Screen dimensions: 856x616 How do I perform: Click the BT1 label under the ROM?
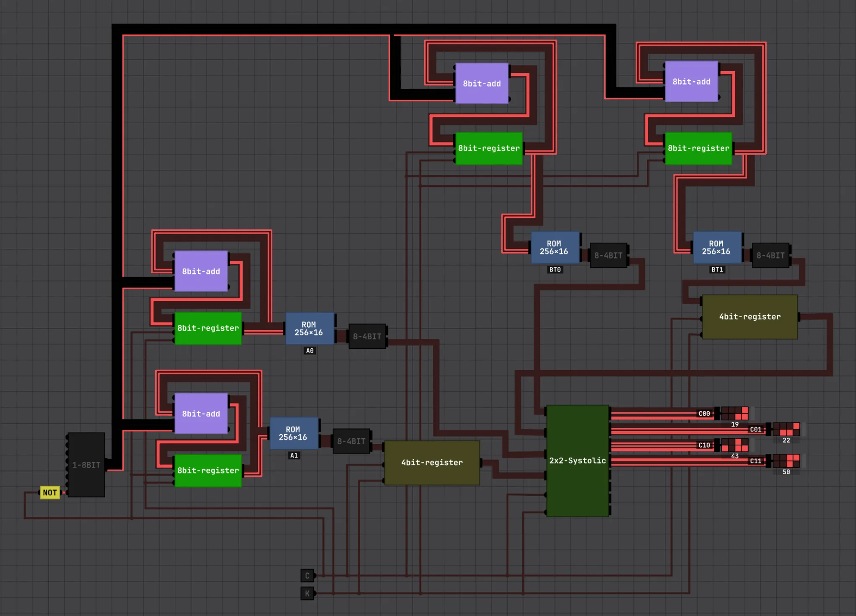click(x=717, y=269)
